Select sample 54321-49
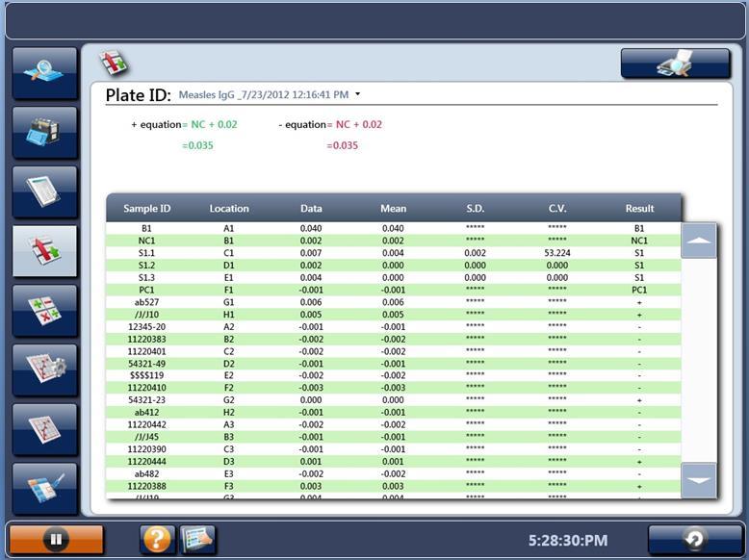 [146, 364]
